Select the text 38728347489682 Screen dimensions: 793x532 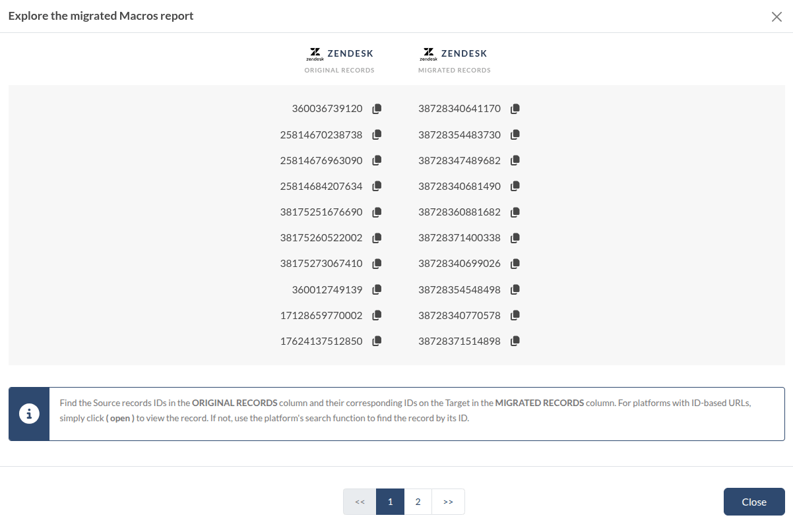[460, 160]
